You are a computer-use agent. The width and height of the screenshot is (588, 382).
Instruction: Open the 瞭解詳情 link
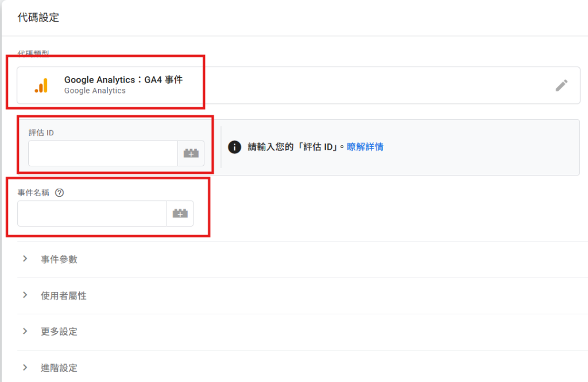[365, 147]
